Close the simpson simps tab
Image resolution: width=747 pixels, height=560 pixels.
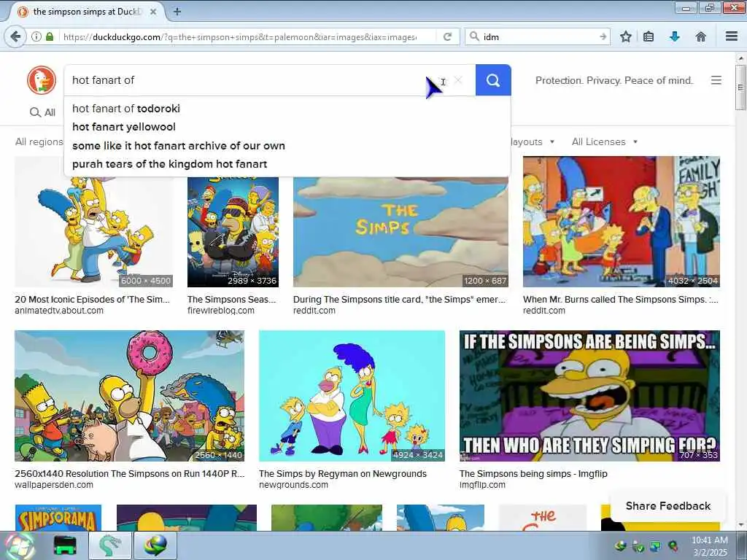[x=153, y=12]
